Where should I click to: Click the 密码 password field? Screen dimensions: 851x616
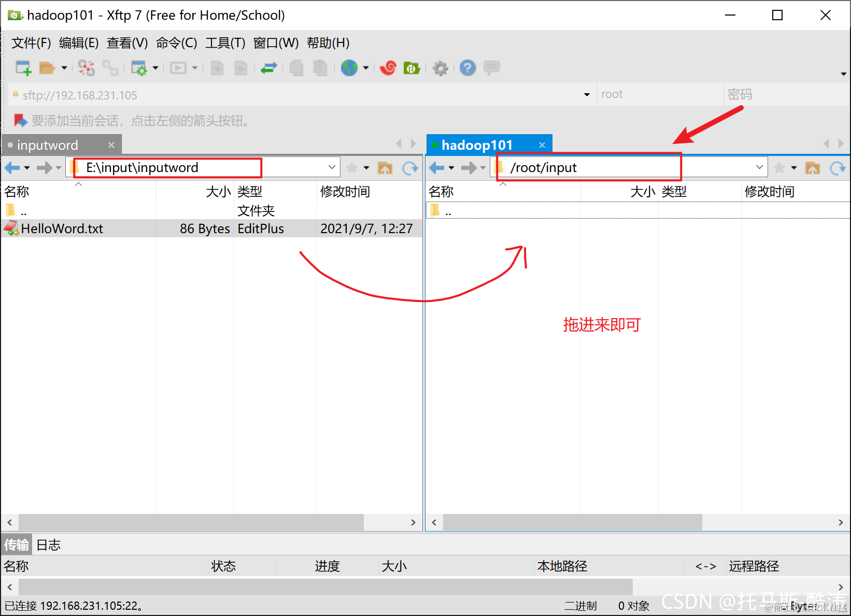(x=786, y=94)
